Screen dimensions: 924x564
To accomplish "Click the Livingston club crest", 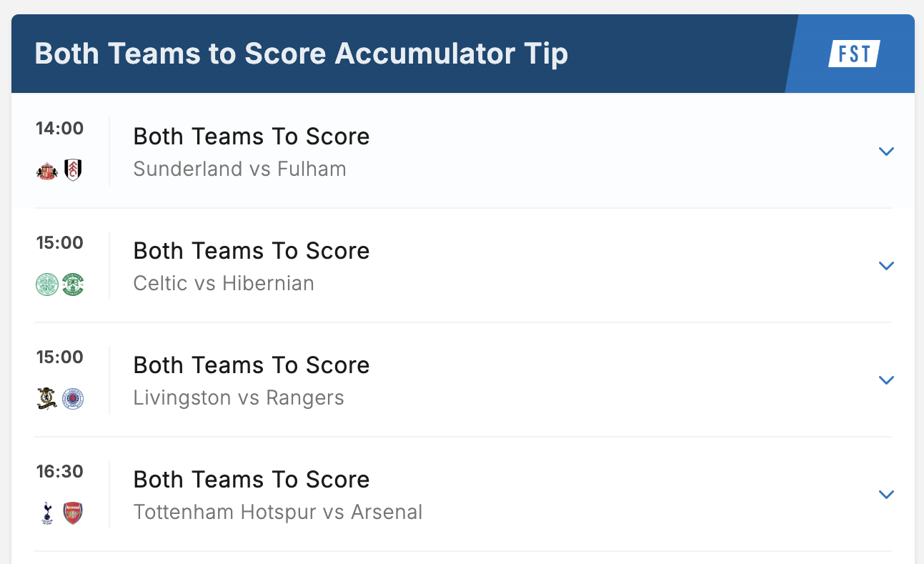I will 47,399.
